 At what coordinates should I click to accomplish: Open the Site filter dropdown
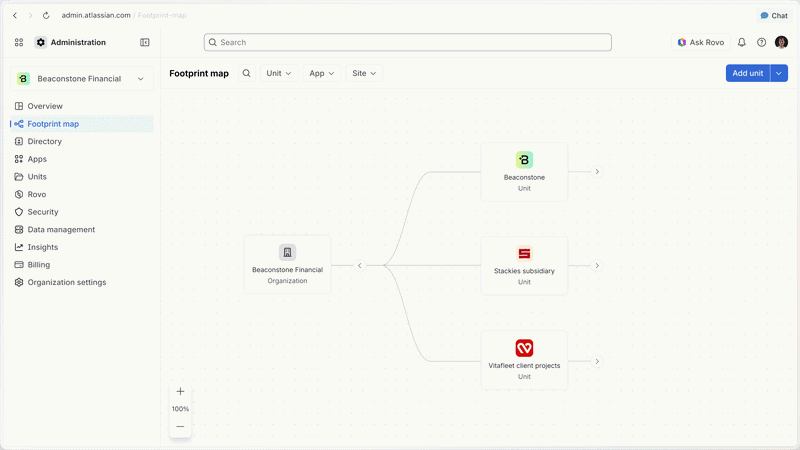tap(364, 73)
